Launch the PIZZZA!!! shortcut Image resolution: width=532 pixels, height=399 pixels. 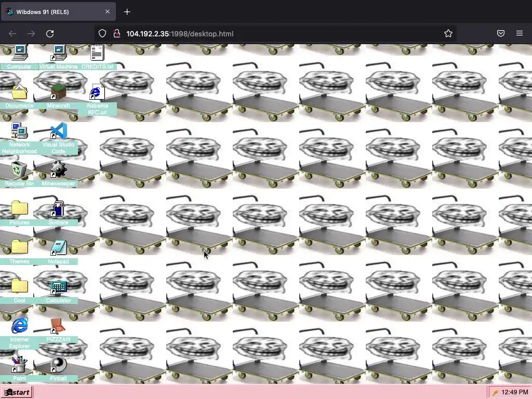tap(58, 326)
